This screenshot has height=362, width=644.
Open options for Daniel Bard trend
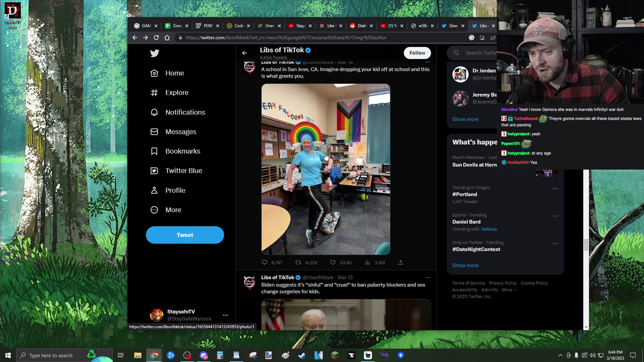[555, 216]
